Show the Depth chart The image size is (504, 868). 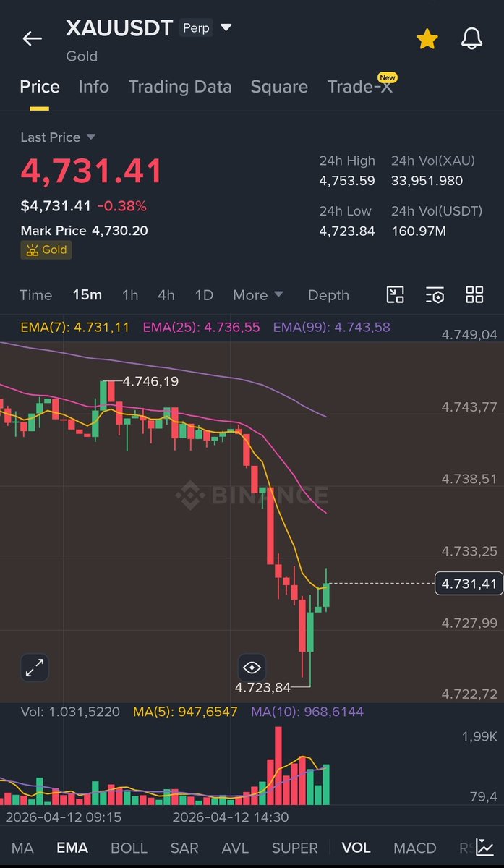[x=328, y=295]
